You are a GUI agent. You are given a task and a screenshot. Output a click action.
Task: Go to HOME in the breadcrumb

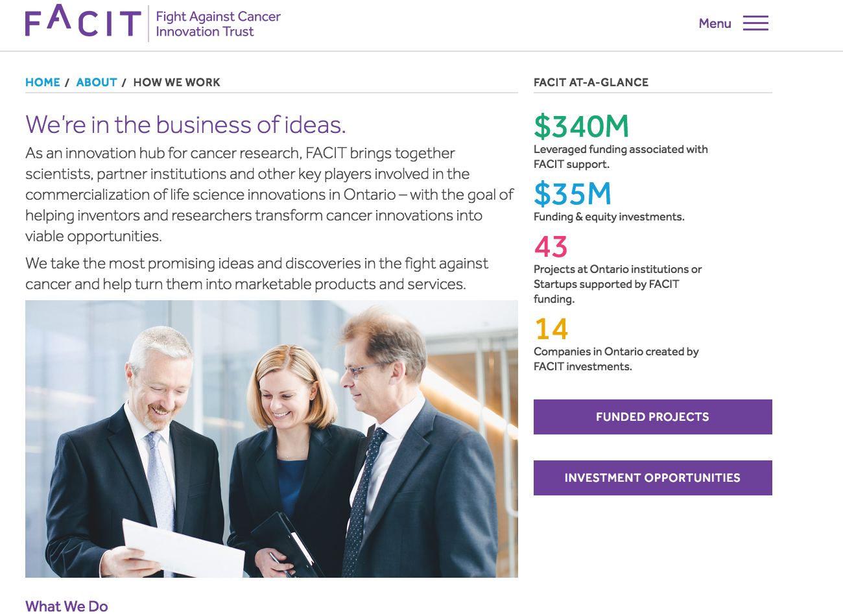tap(43, 82)
